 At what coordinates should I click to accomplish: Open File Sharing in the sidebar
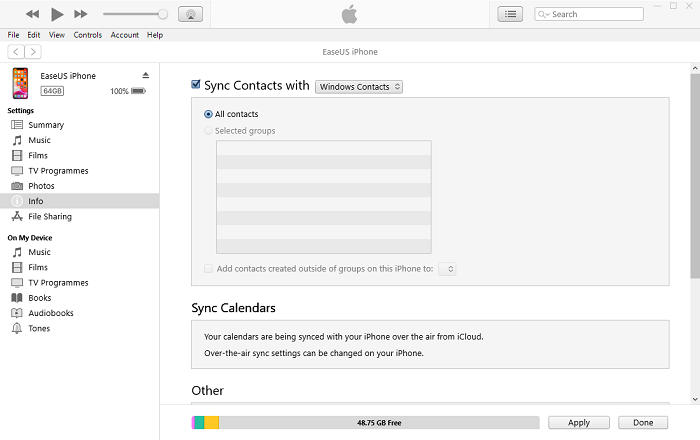(x=49, y=216)
